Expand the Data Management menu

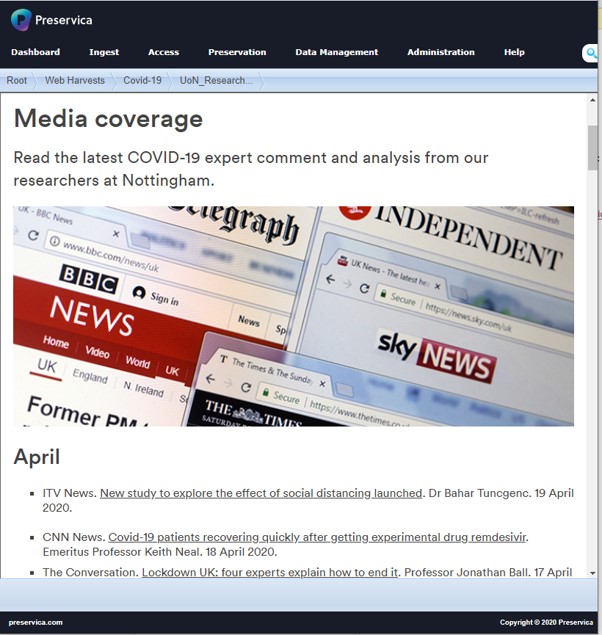tap(336, 52)
